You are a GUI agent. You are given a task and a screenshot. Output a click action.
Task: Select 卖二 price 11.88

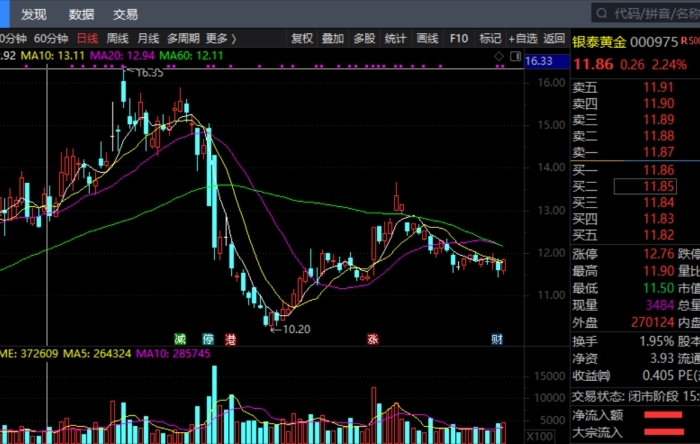[658, 136]
